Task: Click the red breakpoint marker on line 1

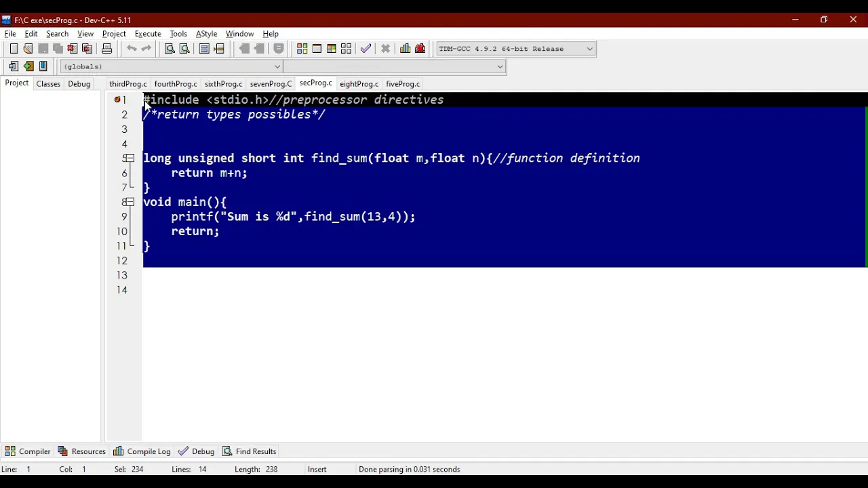Action: click(x=117, y=100)
